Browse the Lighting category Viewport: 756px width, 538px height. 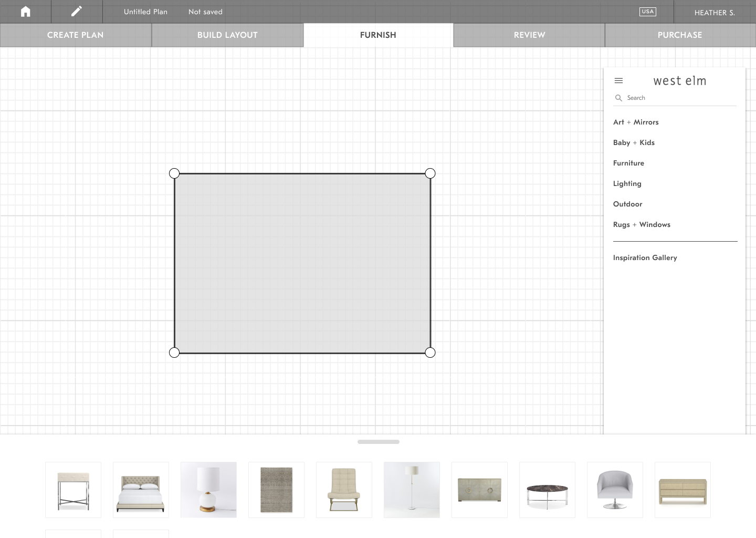click(627, 183)
